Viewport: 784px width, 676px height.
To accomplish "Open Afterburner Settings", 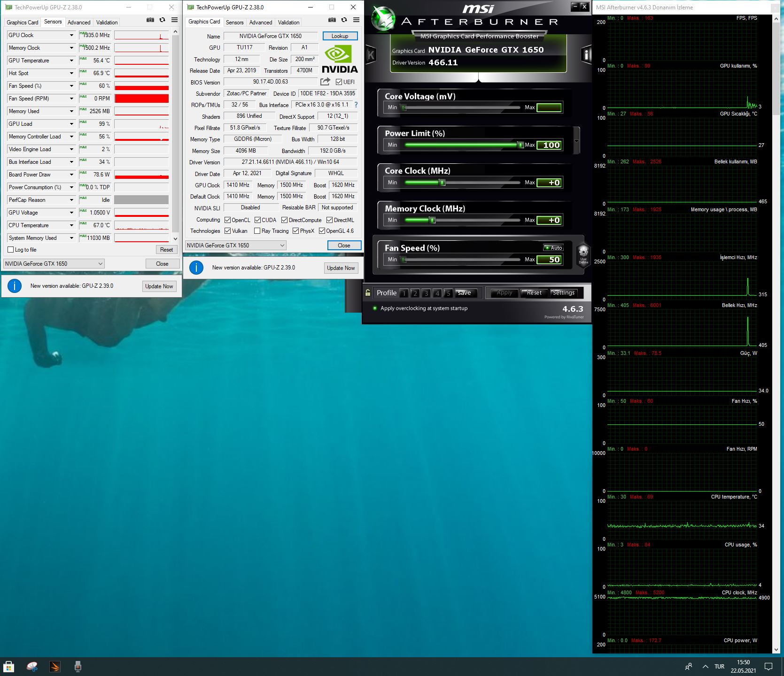I will pyautogui.click(x=564, y=292).
